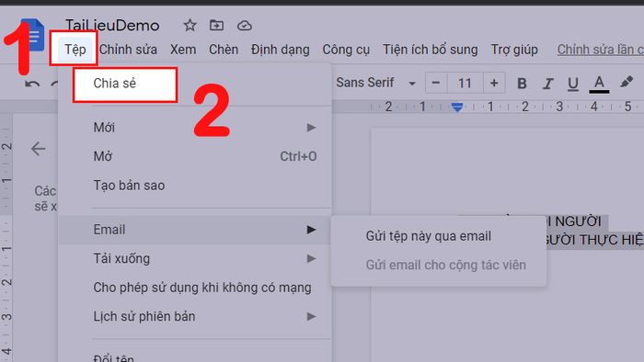Increase font size with plus button
Screen dimensions: 644x362
[x=494, y=84]
